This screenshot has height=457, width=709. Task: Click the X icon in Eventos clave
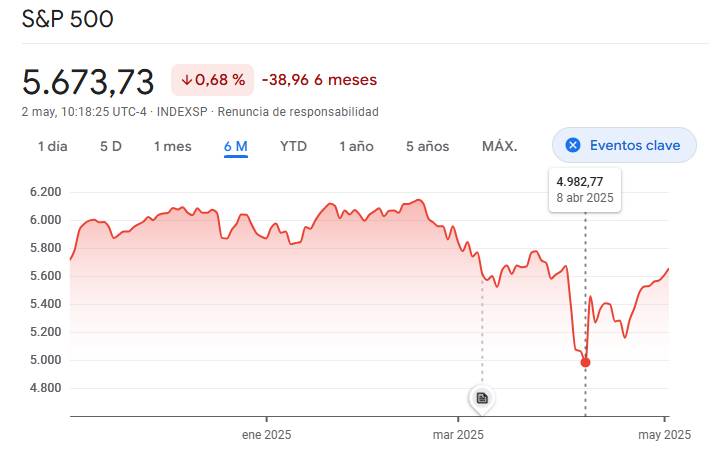tap(573, 146)
